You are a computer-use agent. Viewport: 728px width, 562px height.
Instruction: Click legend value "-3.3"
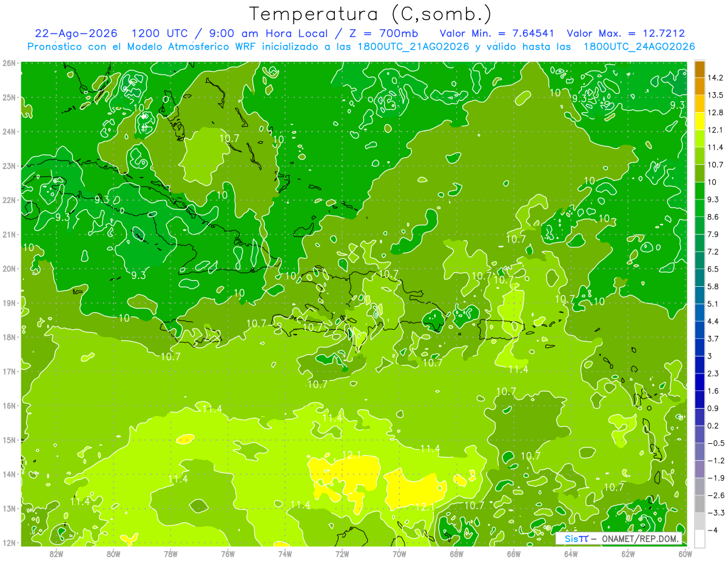[716, 513]
